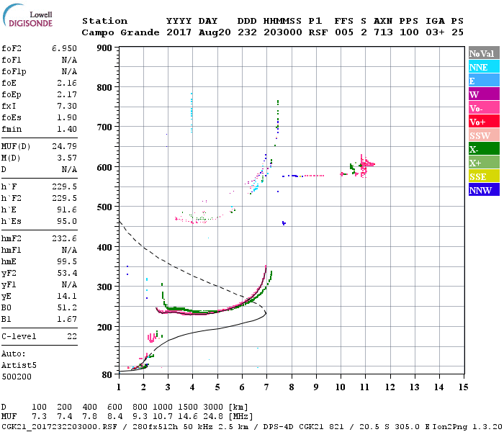The width and height of the screenshot is (504, 432).
Task: Click the 7 MHz frequency axis label
Action: 266,387
